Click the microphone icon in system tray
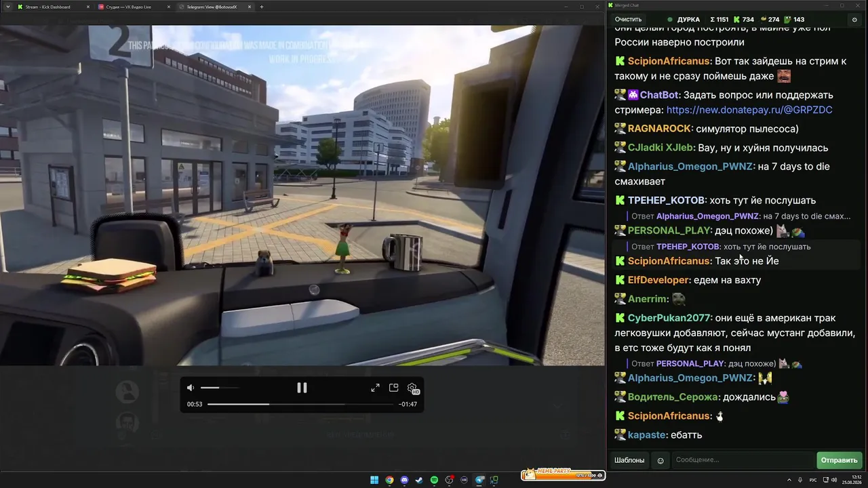Screen dimensions: 868x488 pos(801,481)
